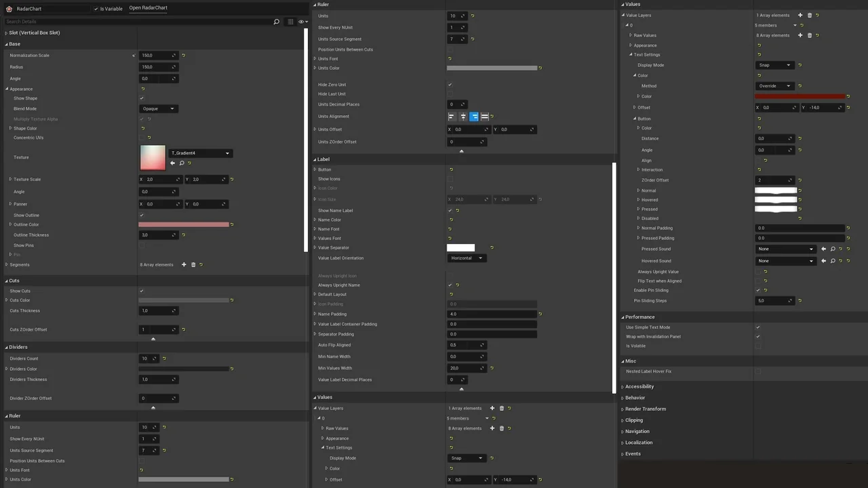Click the Open RadarChart link
This screenshot has width=868, height=488.
click(148, 8)
